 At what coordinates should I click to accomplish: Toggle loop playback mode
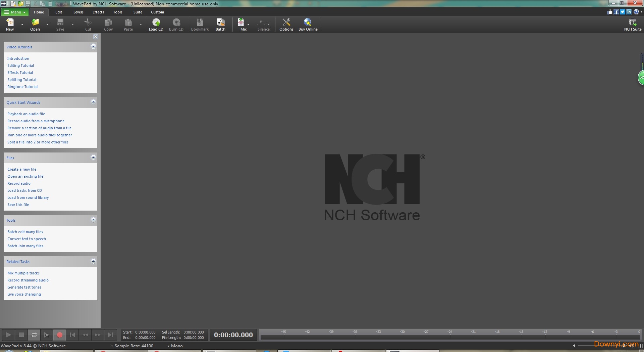34,335
